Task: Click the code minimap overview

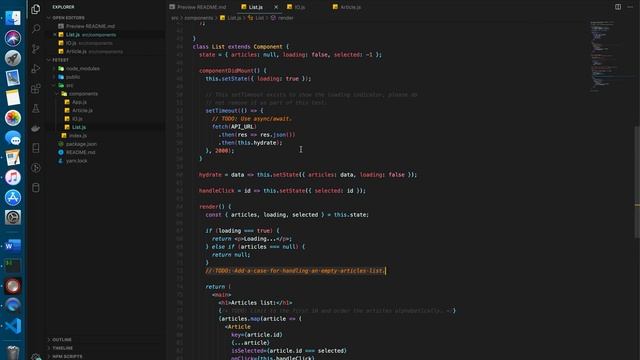Action: click(x=610, y=55)
